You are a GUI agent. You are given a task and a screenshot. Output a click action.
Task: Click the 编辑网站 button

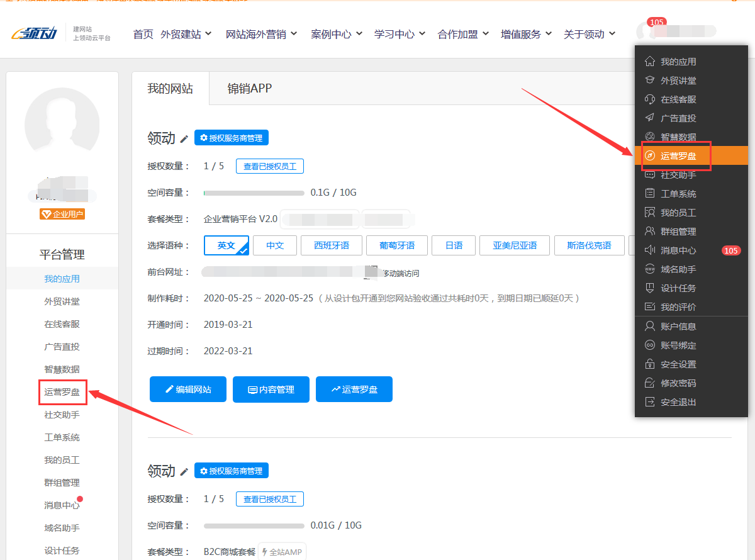pos(187,389)
